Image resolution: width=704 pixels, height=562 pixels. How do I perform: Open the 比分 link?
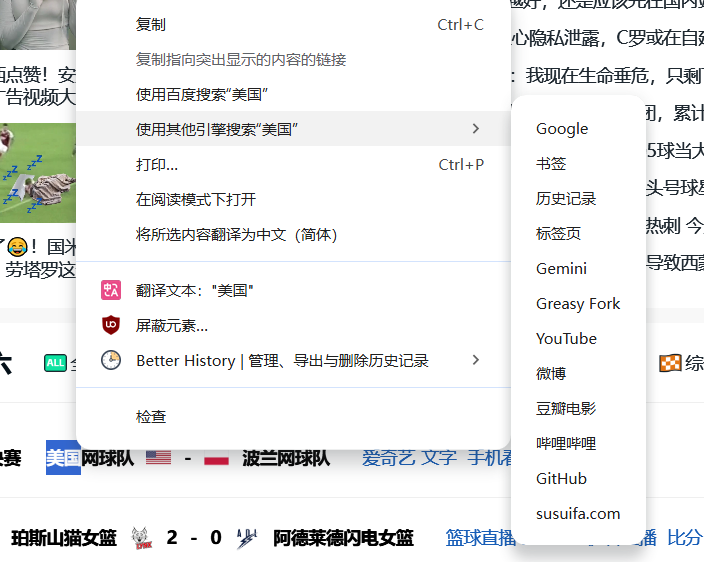685,538
